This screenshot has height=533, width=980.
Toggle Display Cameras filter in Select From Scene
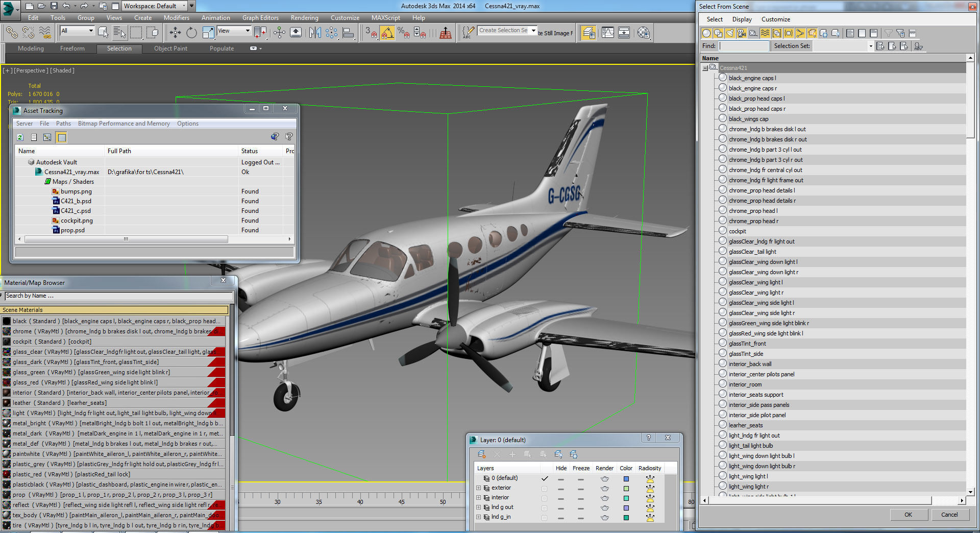[742, 33]
